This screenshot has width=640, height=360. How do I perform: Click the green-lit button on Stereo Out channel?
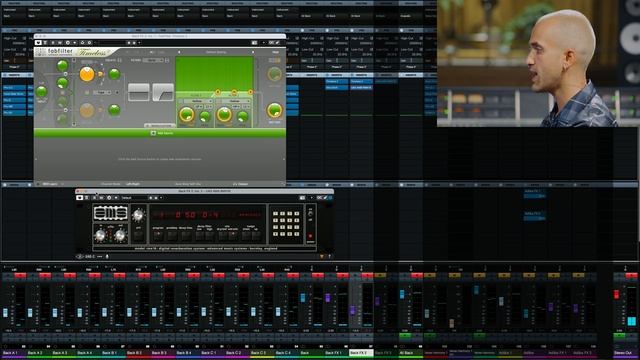[620, 336]
